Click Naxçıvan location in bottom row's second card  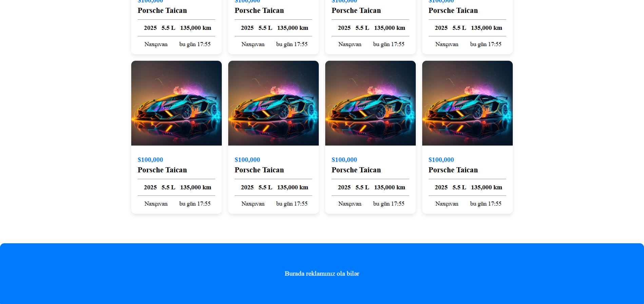coord(253,204)
